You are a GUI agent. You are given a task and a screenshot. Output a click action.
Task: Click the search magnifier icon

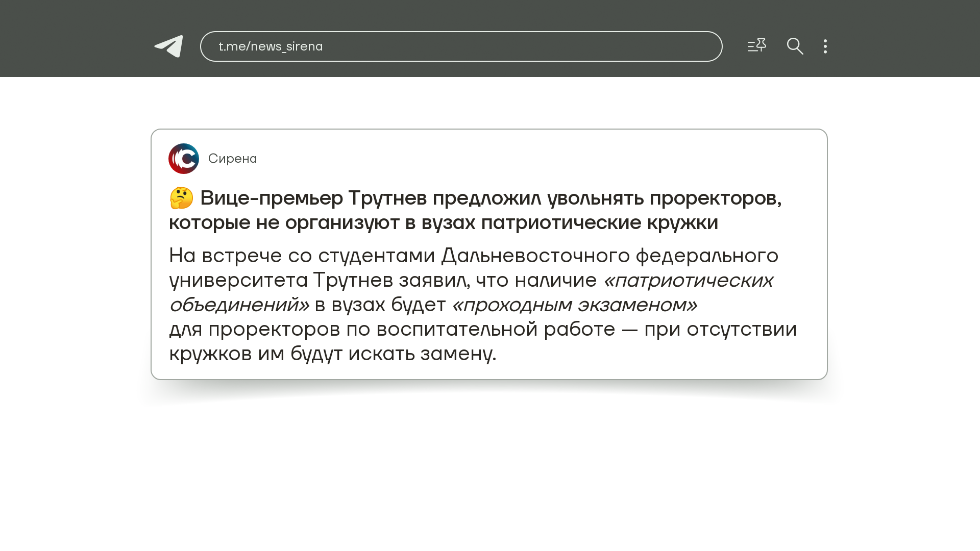coord(795,46)
